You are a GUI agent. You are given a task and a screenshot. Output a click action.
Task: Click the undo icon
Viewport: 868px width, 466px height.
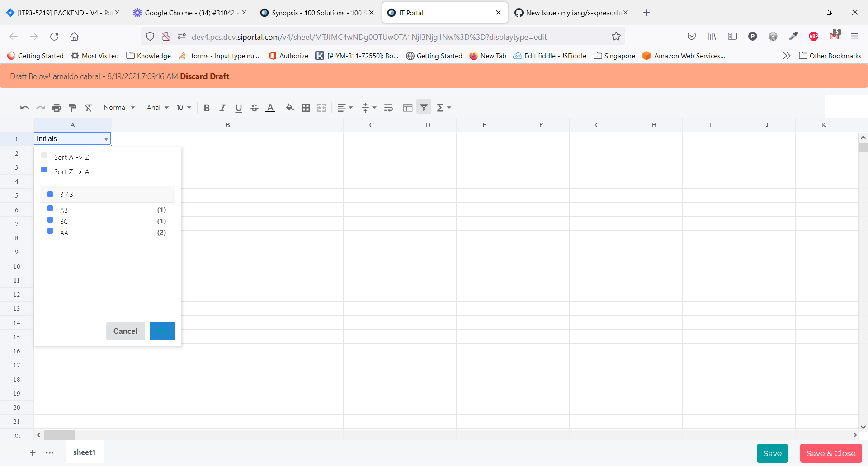coord(24,107)
